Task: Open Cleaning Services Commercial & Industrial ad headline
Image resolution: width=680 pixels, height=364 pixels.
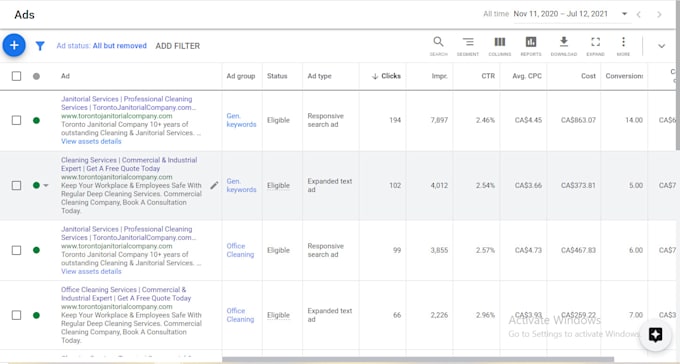Action: point(129,164)
